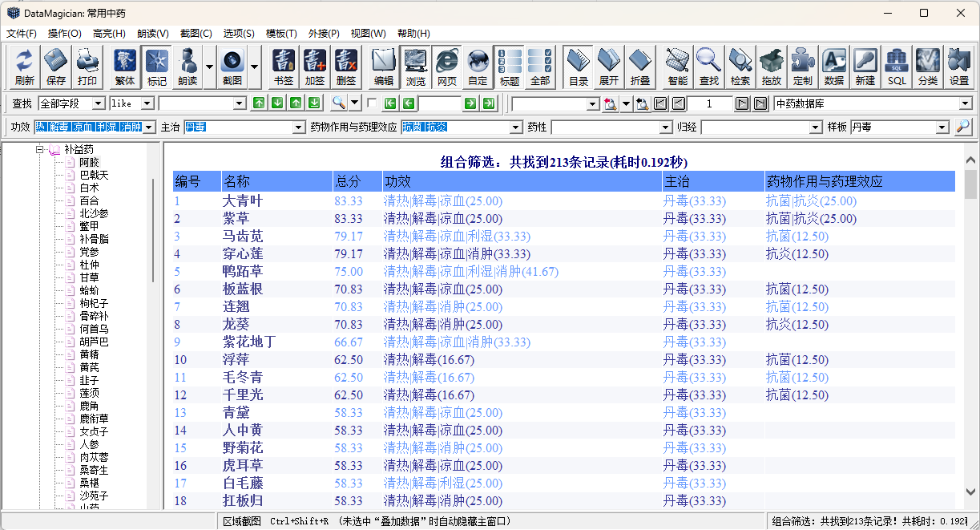Convert text with the 繁体 icon
The height and width of the screenshot is (530, 980).
pyautogui.click(x=125, y=67)
